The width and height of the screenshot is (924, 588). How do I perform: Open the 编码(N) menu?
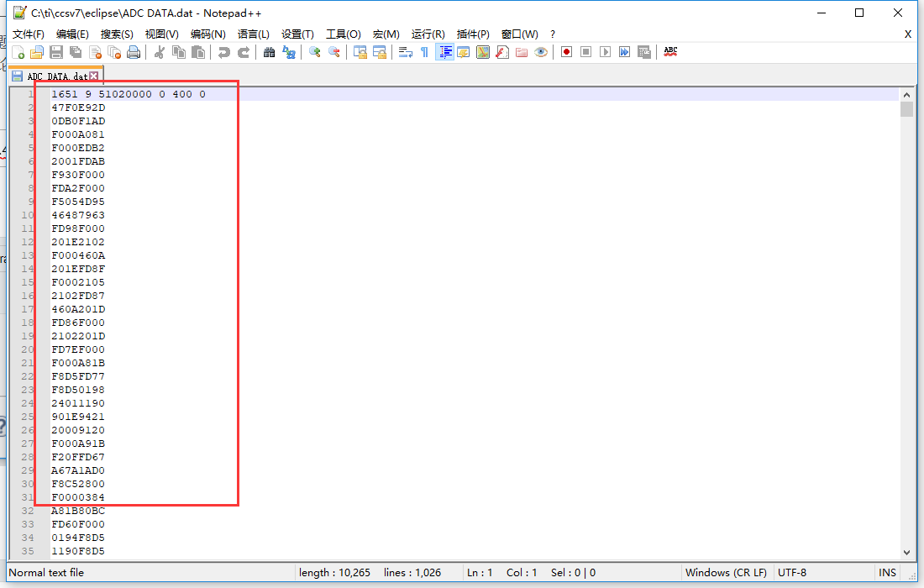click(208, 34)
